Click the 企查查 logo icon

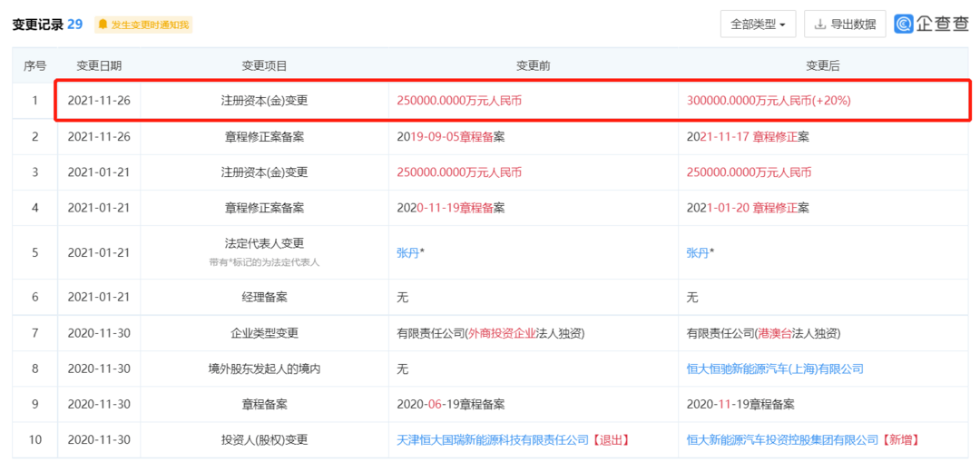(x=904, y=24)
